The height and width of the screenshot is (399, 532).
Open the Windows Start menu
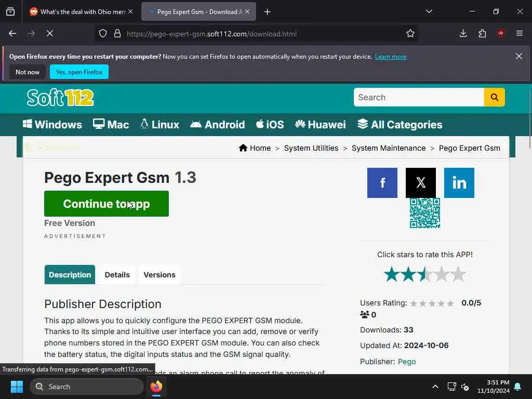(17, 387)
